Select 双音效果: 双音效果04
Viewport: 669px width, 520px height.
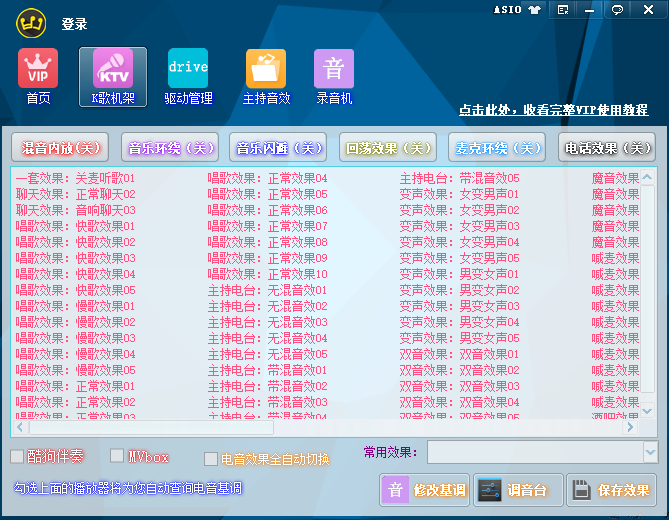click(x=460, y=402)
